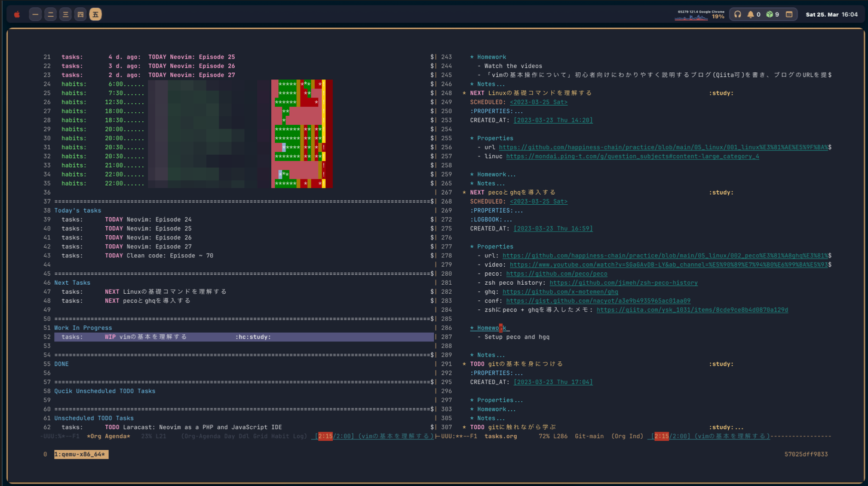Open the zsh-peco-history github link

click(x=623, y=282)
